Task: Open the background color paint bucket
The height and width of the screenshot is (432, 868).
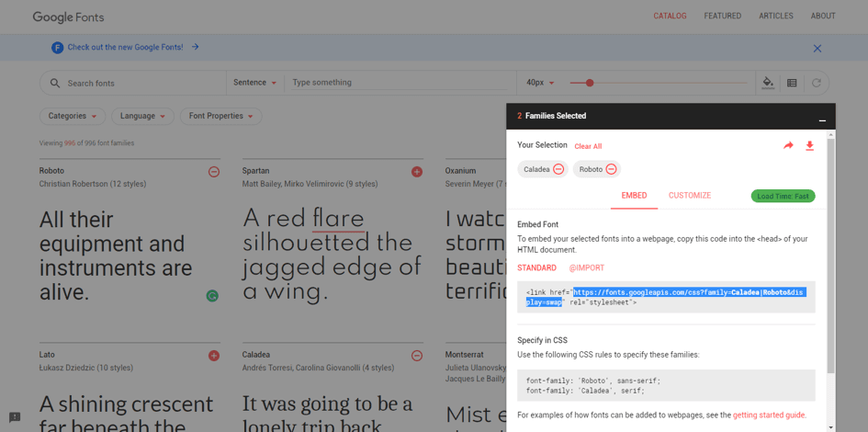Action: pos(768,83)
